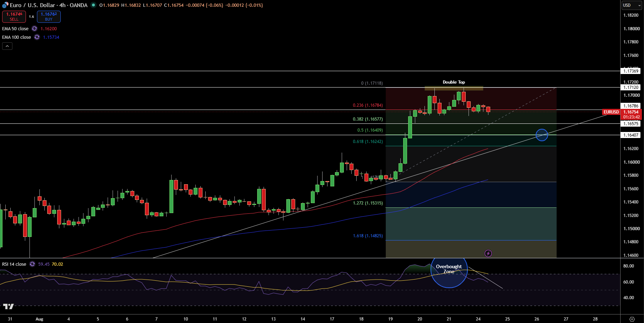Open chart settings gear icon

(632, 319)
